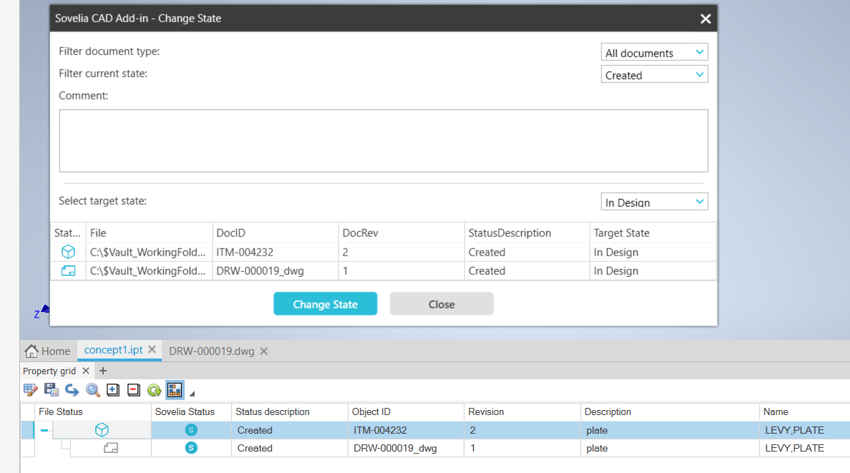Click the magnifying glass search icon

(93, 390)
